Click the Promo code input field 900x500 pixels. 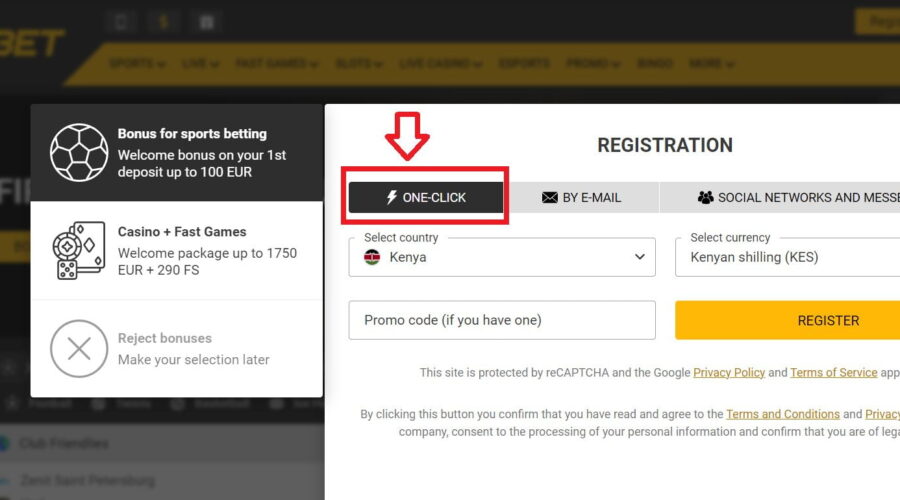pyautogui.click(x=502, y=320)
